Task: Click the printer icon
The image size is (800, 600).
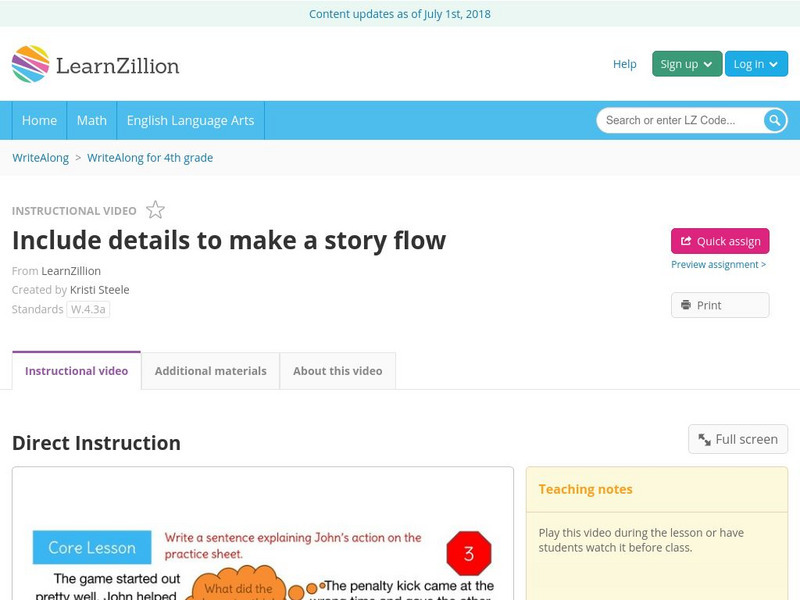Action: pos(686,305)
